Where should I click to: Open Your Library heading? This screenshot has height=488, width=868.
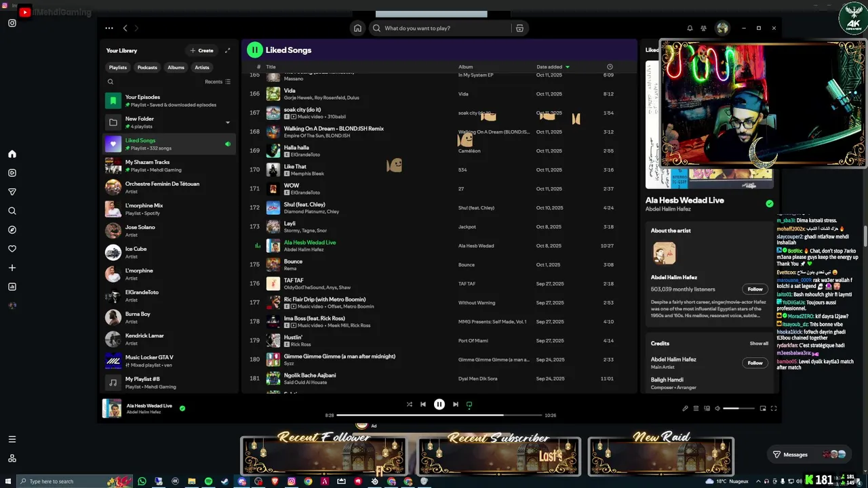click(121, 51)
